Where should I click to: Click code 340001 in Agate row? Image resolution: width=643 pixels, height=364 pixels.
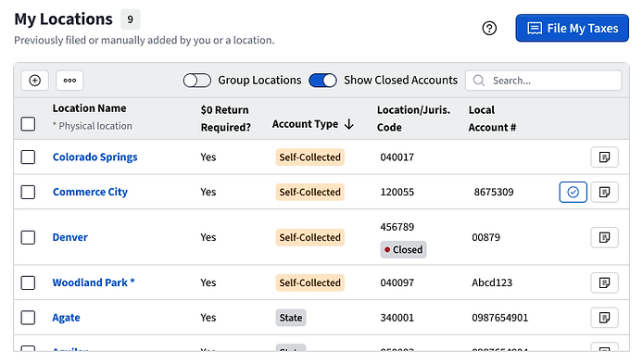[x=397, y=318]
